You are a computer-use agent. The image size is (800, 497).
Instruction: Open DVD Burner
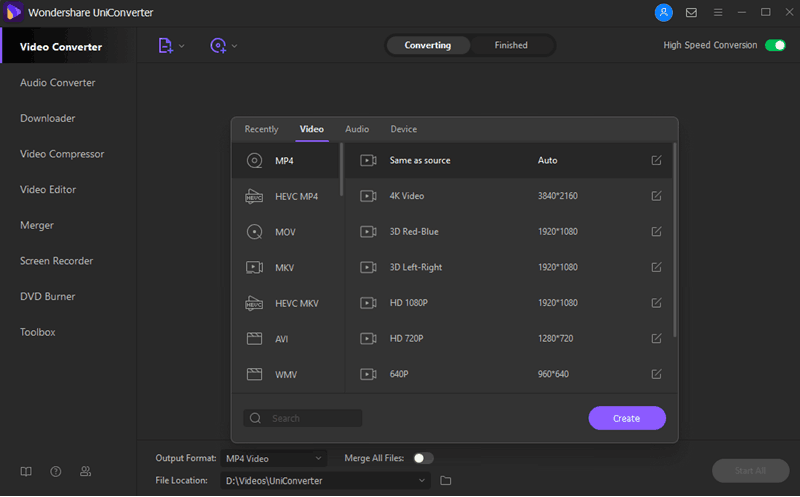[47, 296]
